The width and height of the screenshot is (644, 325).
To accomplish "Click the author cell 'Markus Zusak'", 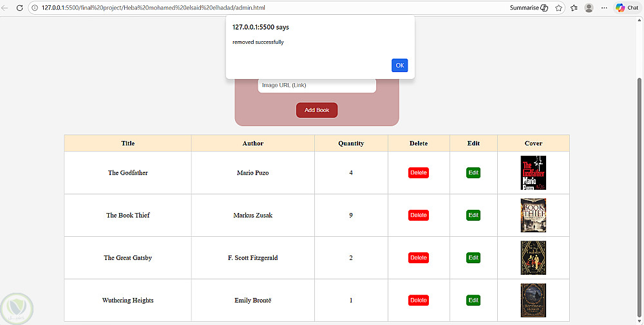I will pos(253,215).
